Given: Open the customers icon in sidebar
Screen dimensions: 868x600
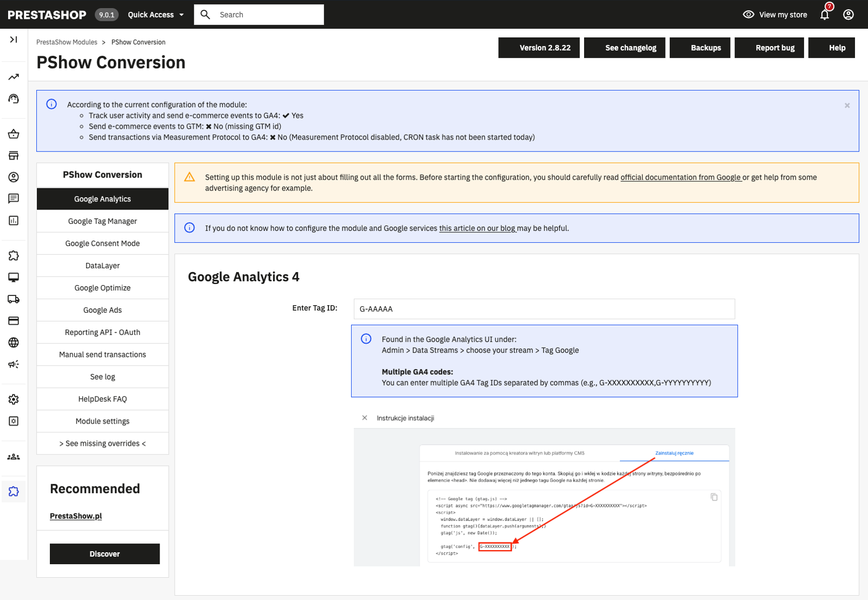Looking at the screenshot, I should pyautogui.click(x=14, y=177).
